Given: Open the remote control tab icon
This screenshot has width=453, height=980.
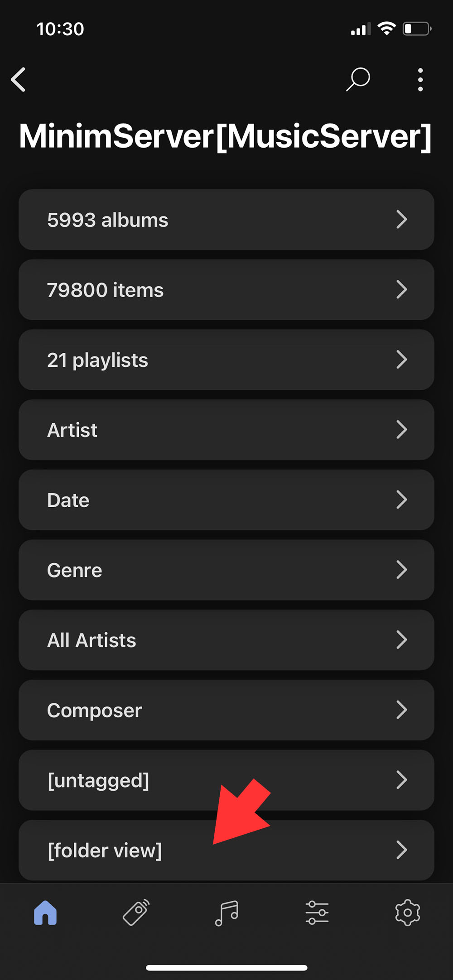Looking at the screenshot, I should pyautogui.click(x=136, y=912).
